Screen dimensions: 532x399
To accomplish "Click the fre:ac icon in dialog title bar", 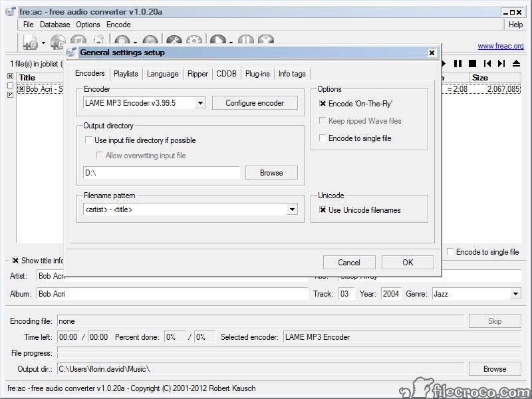I will [x=71, y=53].
